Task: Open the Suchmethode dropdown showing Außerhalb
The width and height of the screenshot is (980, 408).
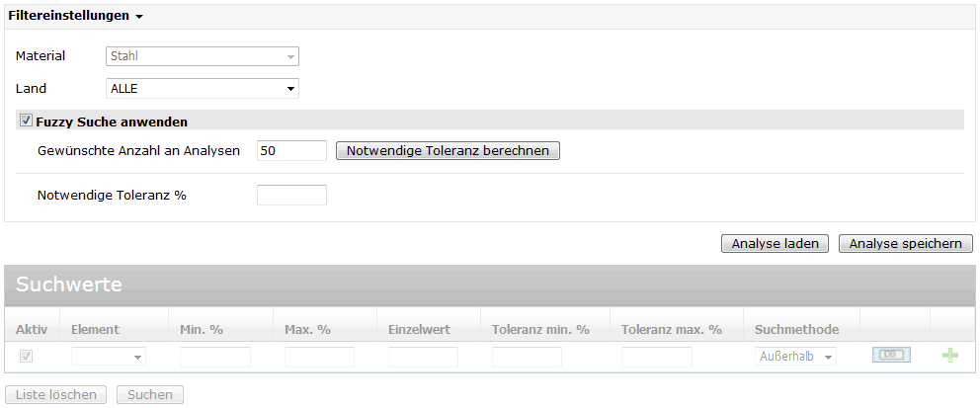Action: point(795,357)
